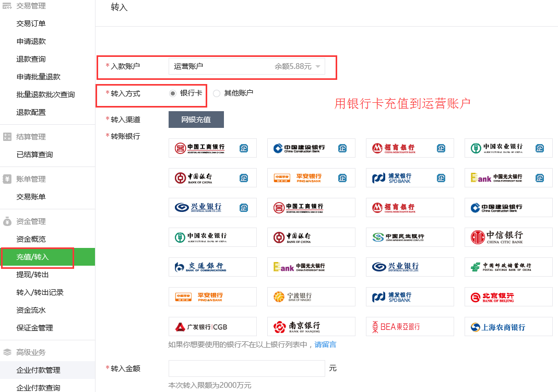Select the 银行卡 transfer method radio
558x392 pixels.
point(173,93)
